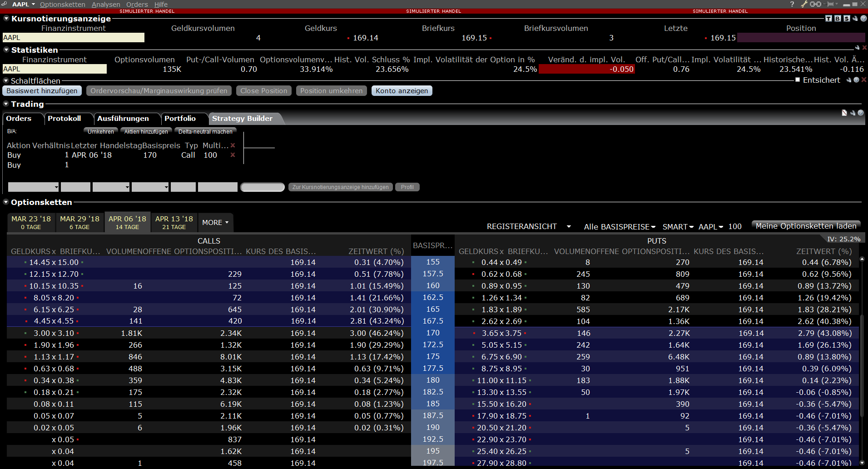Click the red Veränd. d. impl. Vol. cell
Viewport: 868px width, 469px height.
click(x=587, y=69)
